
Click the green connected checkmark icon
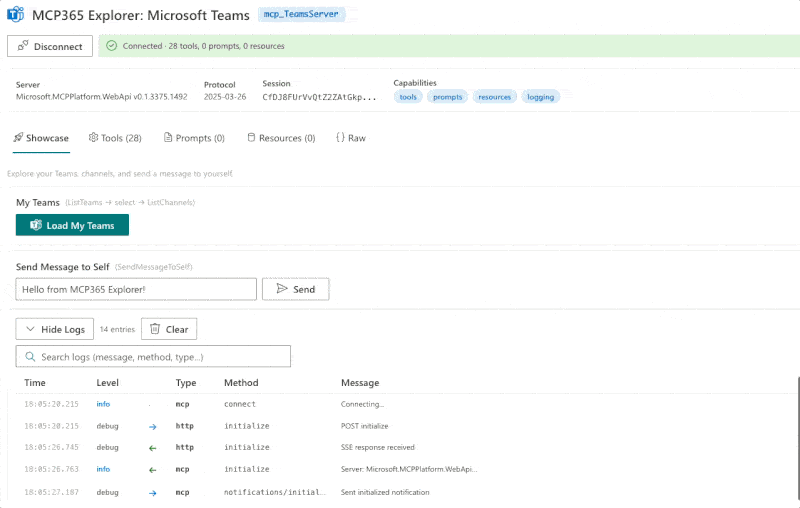pyautogui.click(x=111, y=46)
